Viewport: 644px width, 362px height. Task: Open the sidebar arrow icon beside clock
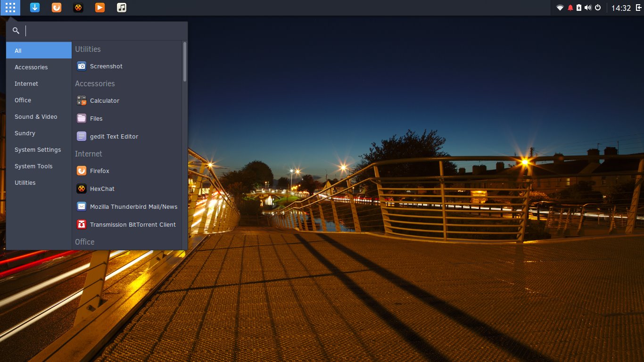638,8
